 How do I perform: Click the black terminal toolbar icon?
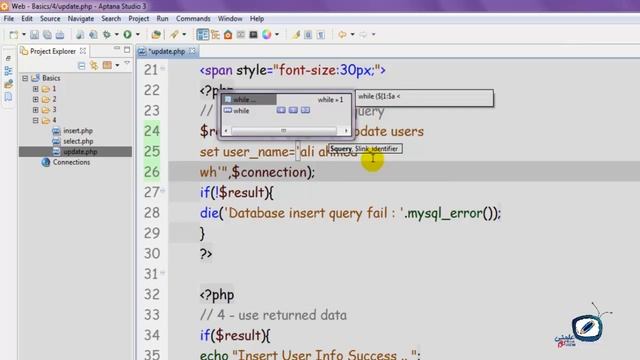[253, 35]
